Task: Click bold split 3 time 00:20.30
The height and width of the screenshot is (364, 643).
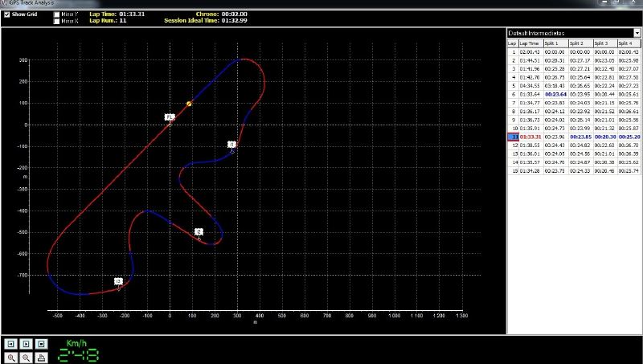Action: pyautogui.click(x=605, y=137)
